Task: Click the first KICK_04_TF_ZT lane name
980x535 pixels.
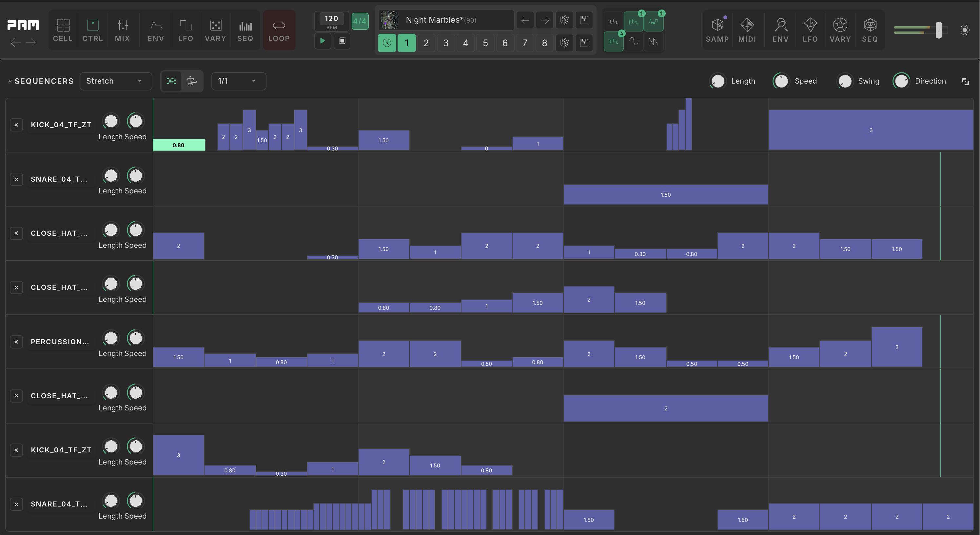Action: (61, 125)
